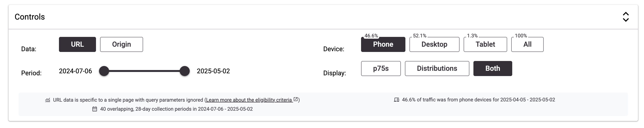Viewport: 644px width, 128px height.
Task: Click the 2024-07-06 period start date
Action: tap(75, 71)
